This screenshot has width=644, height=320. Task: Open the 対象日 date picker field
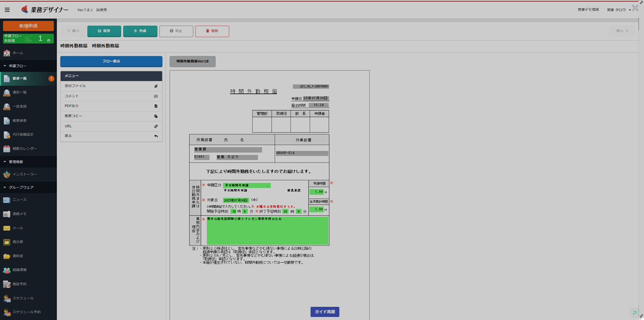point(236,200)
